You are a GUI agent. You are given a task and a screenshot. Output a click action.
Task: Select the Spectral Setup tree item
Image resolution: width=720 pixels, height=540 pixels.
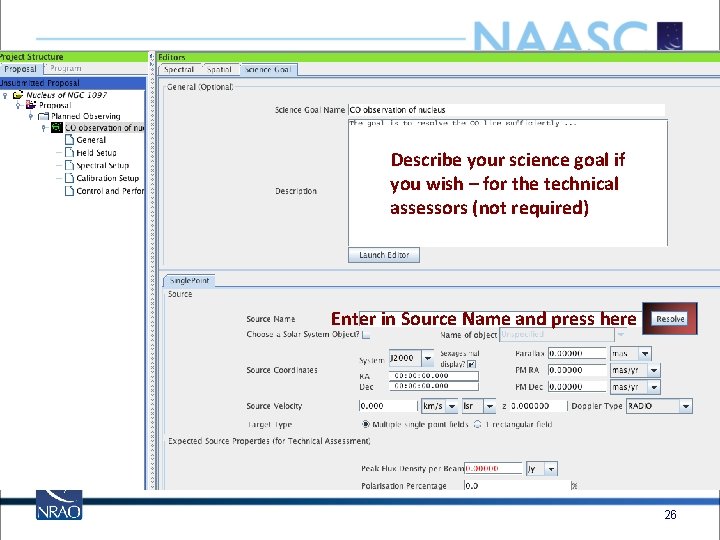coord(102,165)
